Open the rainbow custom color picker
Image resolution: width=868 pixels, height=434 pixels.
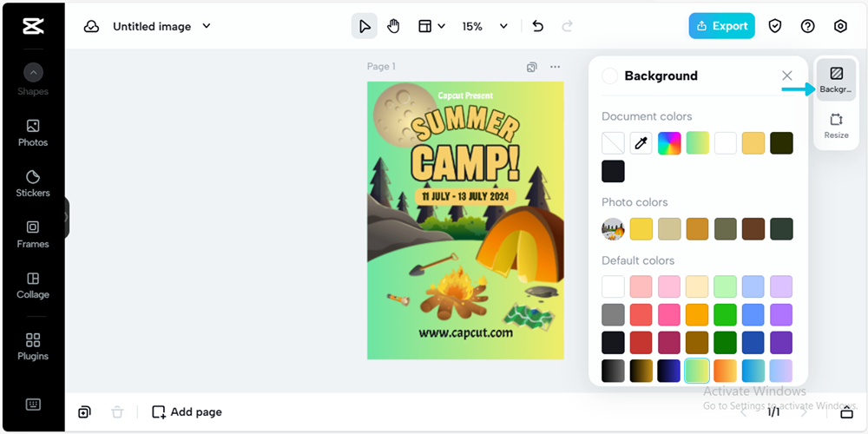click(669, 143)
